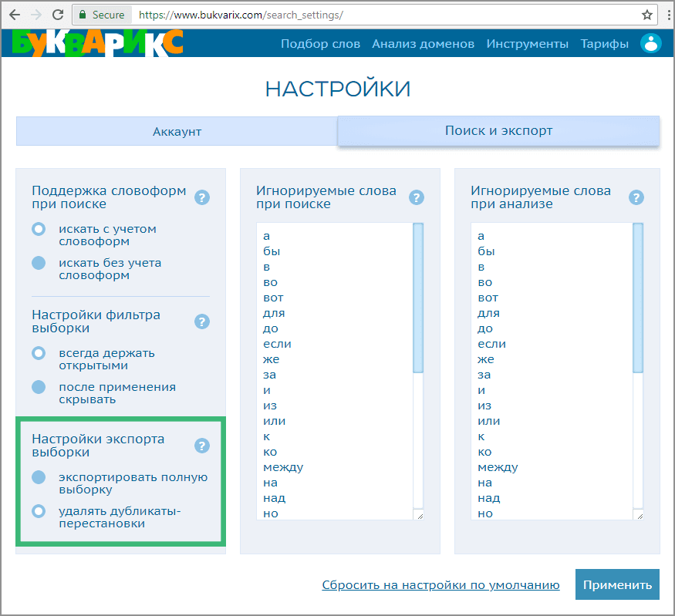Click the browser address bar URL
Viewport: 675px width, 616px height.
(241, 15)
